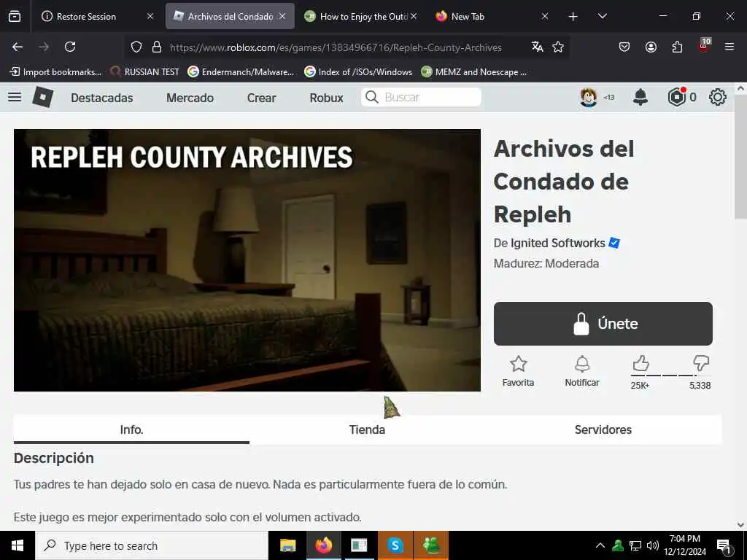The image size is (747, 560).
Task: Go to the Roblox home logo
Action: coord(43,97)
